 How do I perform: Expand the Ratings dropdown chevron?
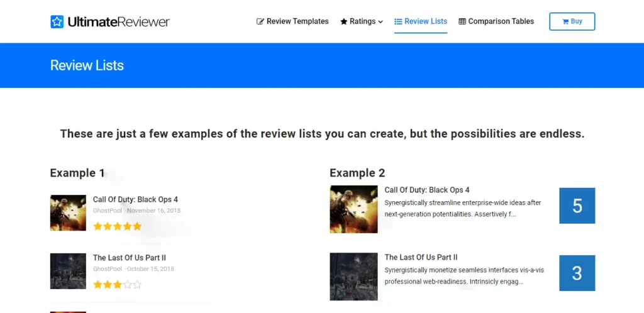click(x=380, y=22)
